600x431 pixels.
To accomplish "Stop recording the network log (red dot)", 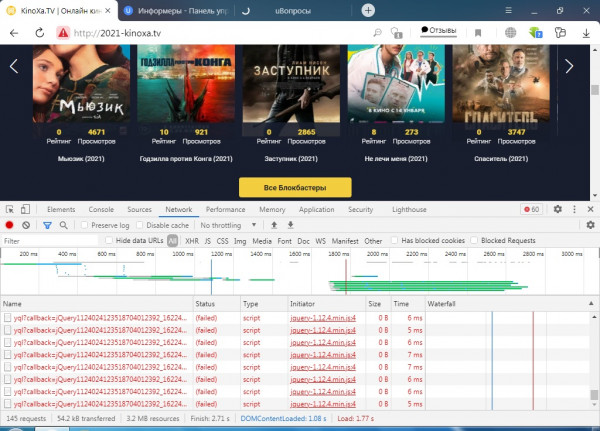I will 10,225.
